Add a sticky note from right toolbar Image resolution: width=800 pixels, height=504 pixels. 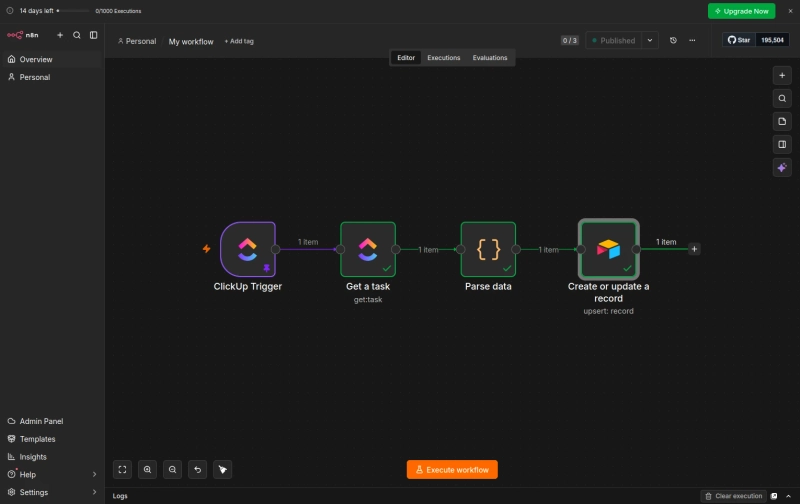click(782, 121)
